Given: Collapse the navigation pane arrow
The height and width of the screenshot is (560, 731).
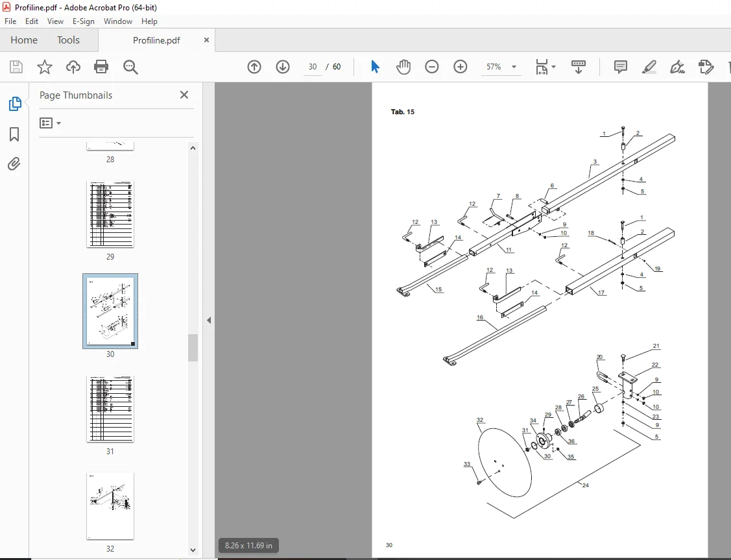Looking at the screenshot, I should click(209, 321).
